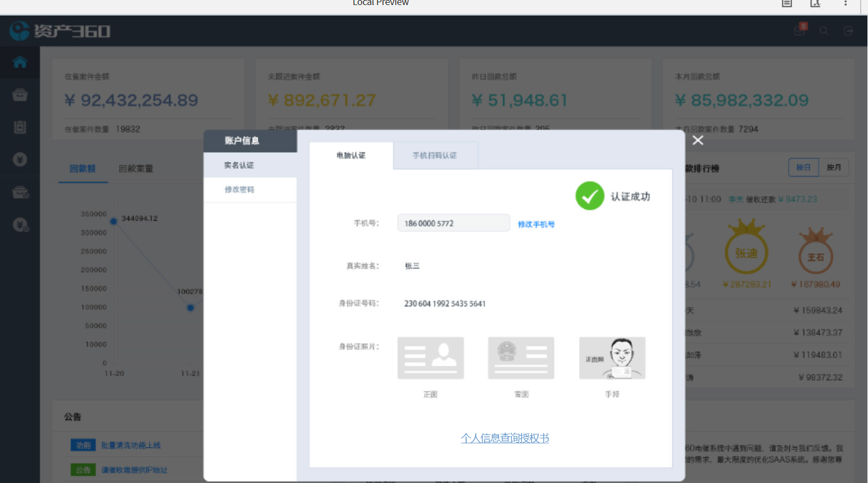The width and height of the screenshot is (868, 483).
Task: Click the phone number input field
Action: [454, 223]
